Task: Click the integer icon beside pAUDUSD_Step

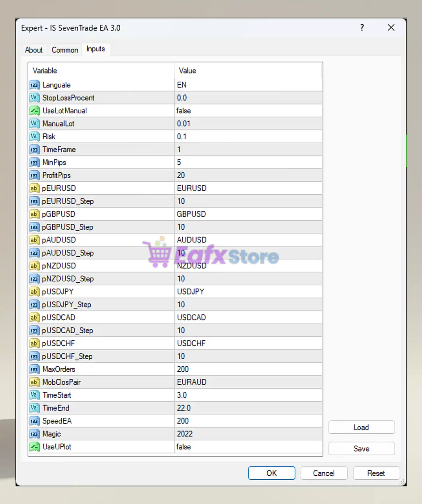Action: coord(34,253)
